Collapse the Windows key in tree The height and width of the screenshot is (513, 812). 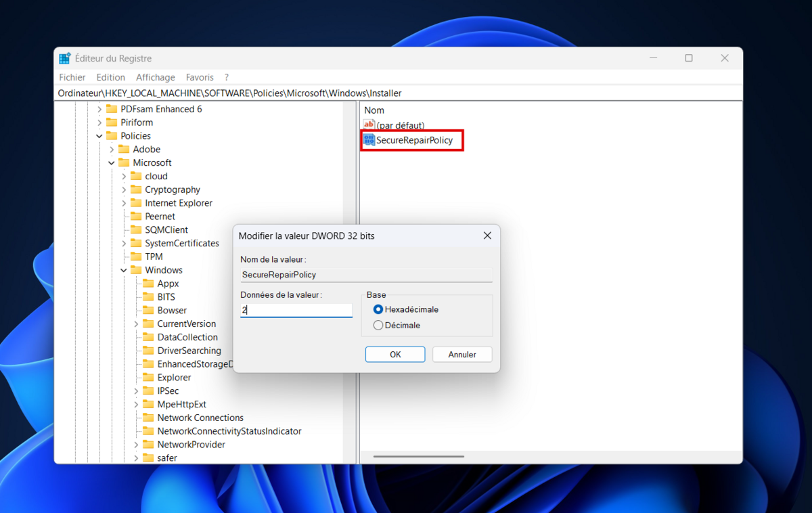[x=124, y=270]
